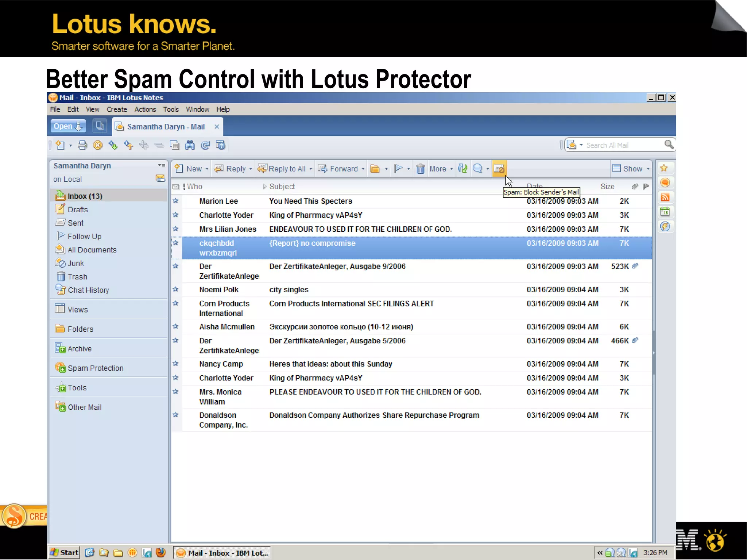Click the Reply button

pos(233,169)
